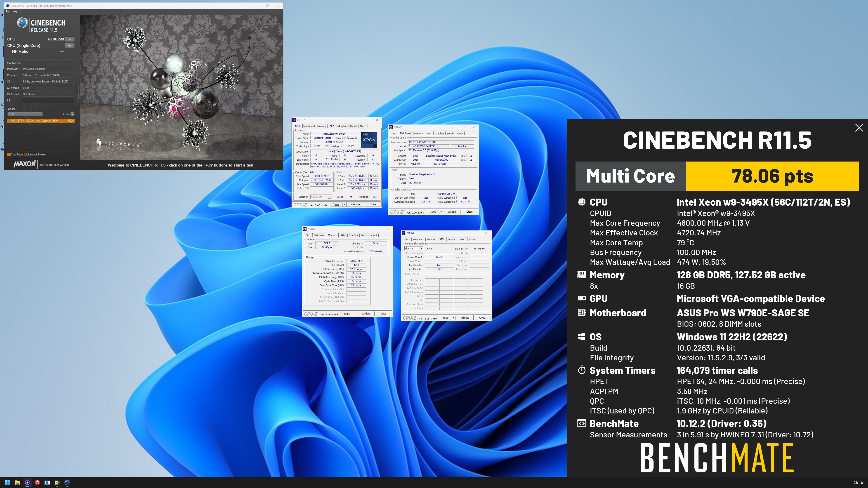Click Validate in the Mainboard window
Screen dimensions: 868x488
click(452, 212)
